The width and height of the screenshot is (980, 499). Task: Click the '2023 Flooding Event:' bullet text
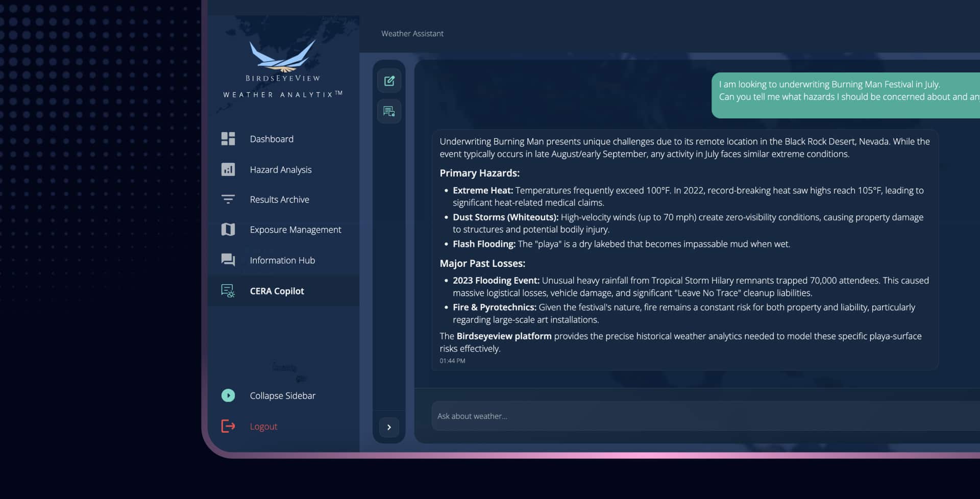tap(496, 281)
